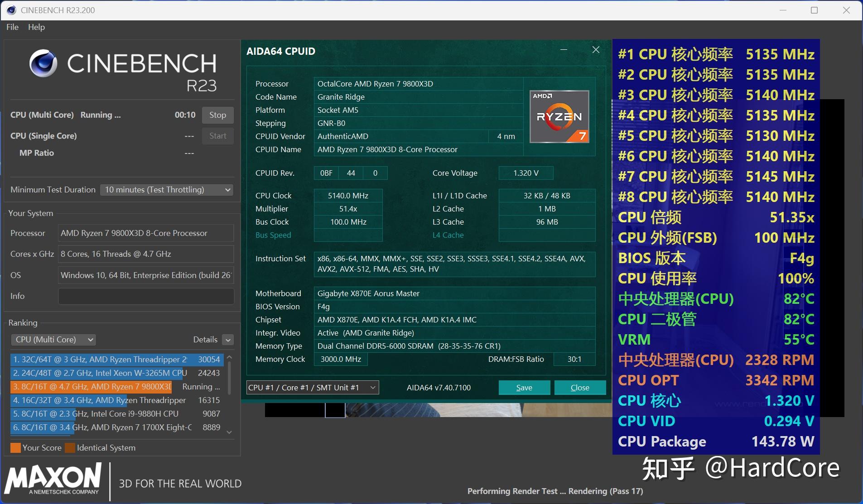The width and height of the screenshot is (863, 504).
Task: Start the CPU Single Core test
Action: pyautogui.click(x=217, y=135)
